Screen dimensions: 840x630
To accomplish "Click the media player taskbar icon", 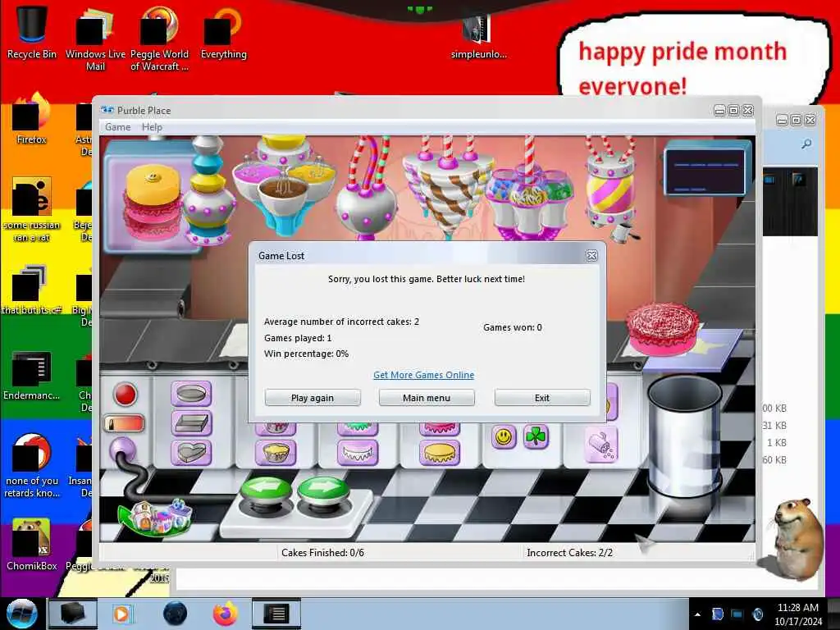I will pos(121,614).
